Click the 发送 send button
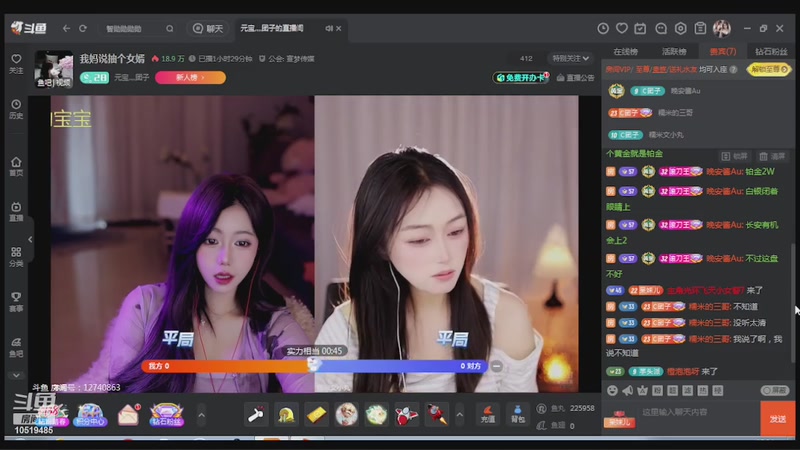 [x=778, y=419]
